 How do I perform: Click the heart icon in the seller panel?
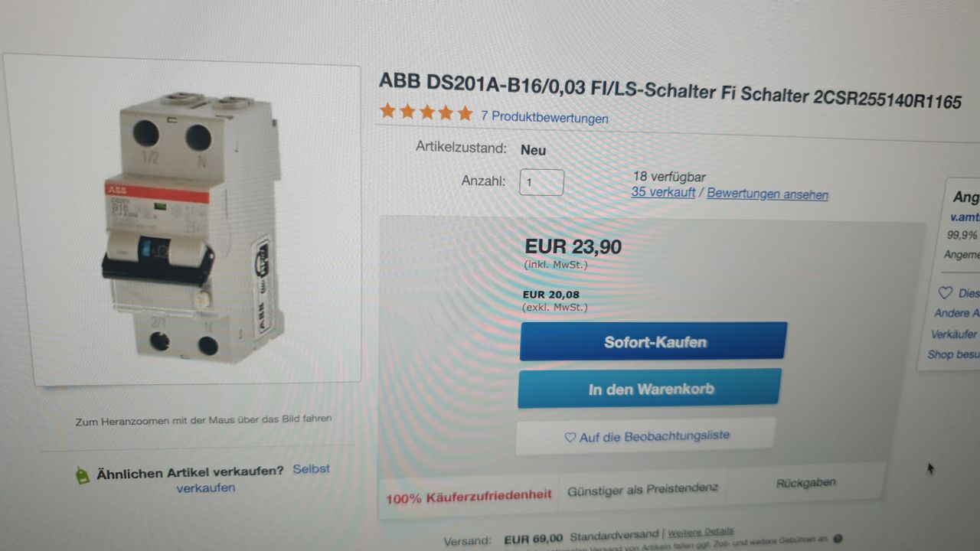[x=946, y=293]
